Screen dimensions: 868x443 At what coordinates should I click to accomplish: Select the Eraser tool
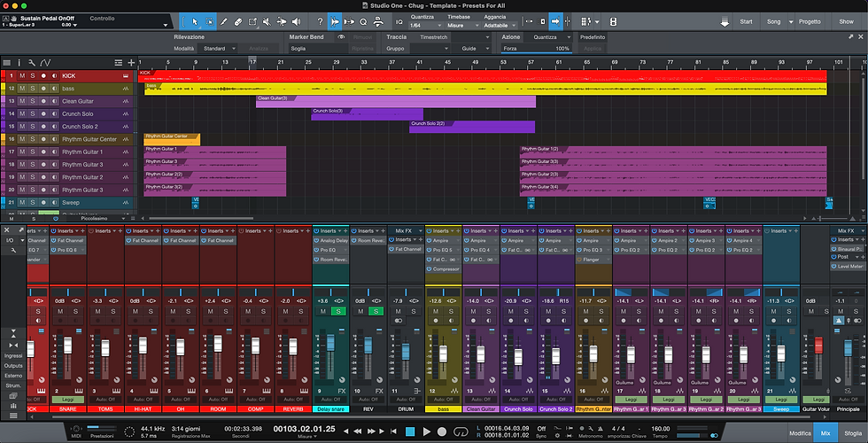tap(238, 21)
